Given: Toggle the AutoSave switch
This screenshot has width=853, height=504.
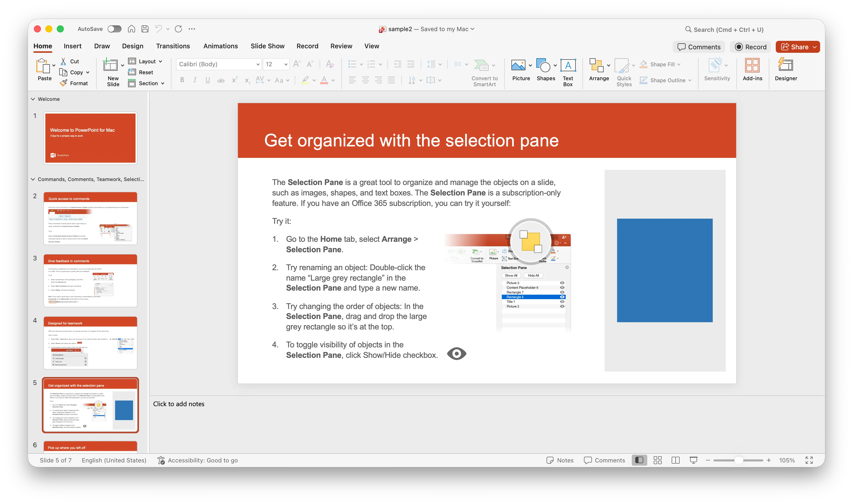Looking at the screenshot, I should coord(115,29).
